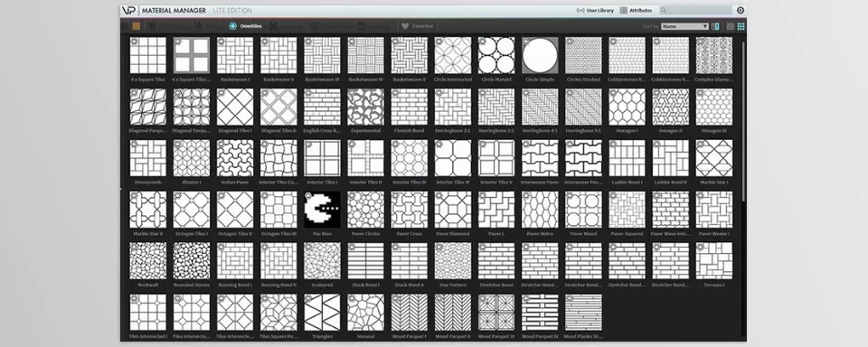
Task: Pick the Basketweave IV pattern
Action: tap(365, 55)
